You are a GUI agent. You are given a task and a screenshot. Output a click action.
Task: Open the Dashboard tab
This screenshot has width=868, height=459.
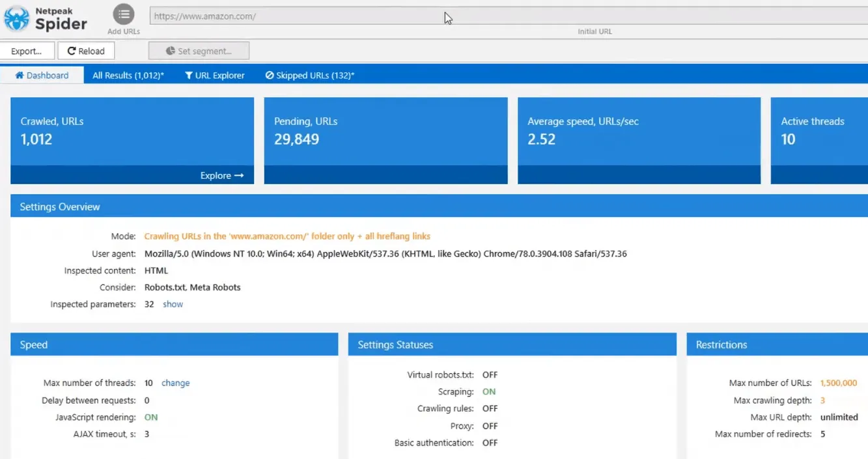click(42, 76)
